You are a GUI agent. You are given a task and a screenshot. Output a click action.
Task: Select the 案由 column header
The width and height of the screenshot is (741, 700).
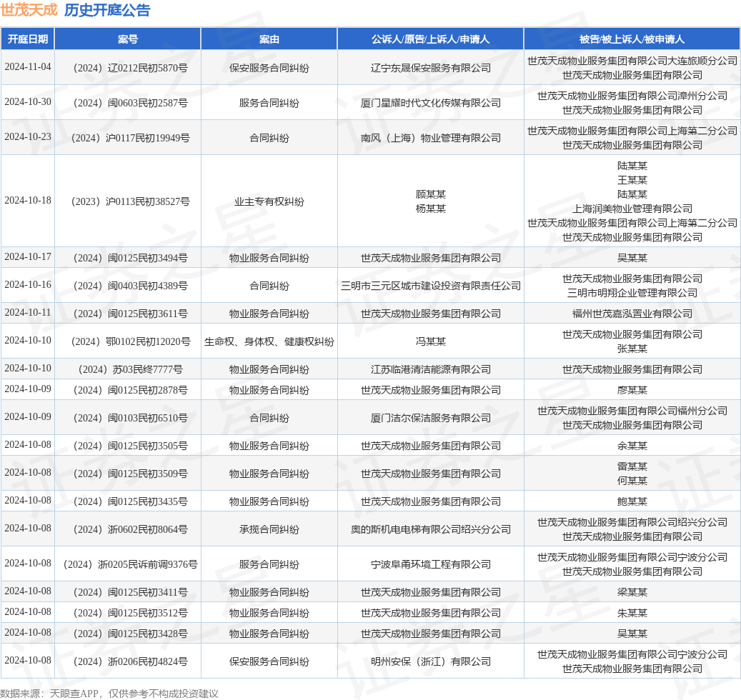269,39
